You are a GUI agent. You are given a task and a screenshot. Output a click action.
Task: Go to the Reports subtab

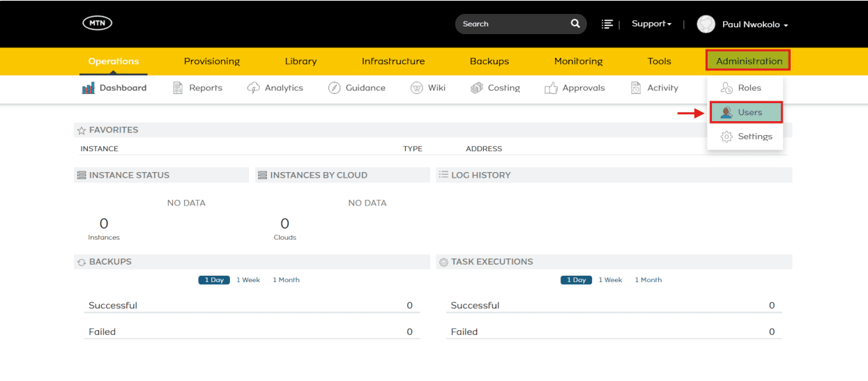point(197,88)
